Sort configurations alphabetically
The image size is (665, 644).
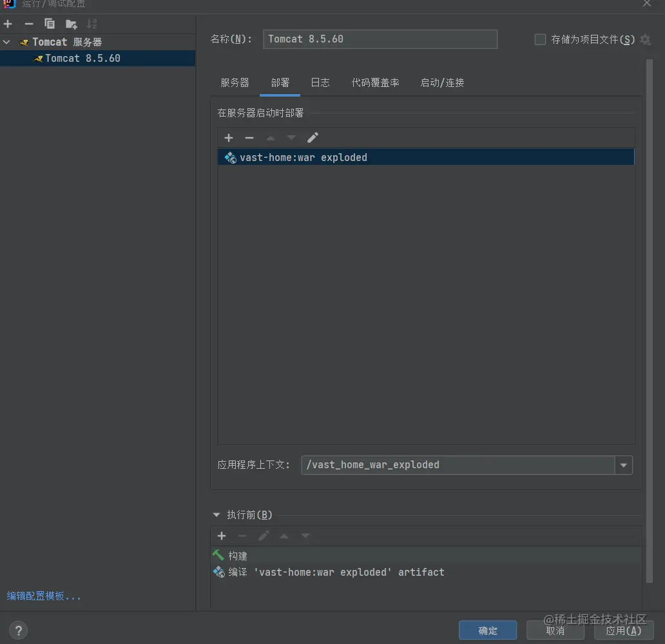pyautogui.click(x=92, y=24)
